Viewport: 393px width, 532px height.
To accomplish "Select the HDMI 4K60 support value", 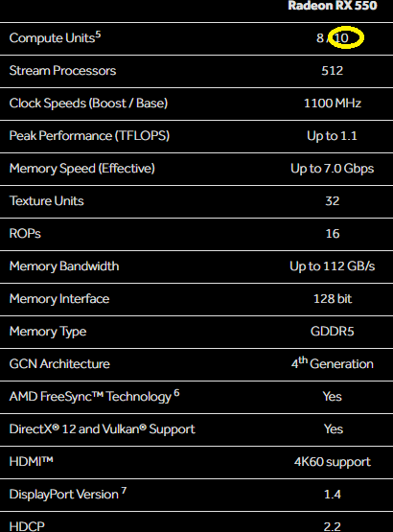I will point(333,462).
